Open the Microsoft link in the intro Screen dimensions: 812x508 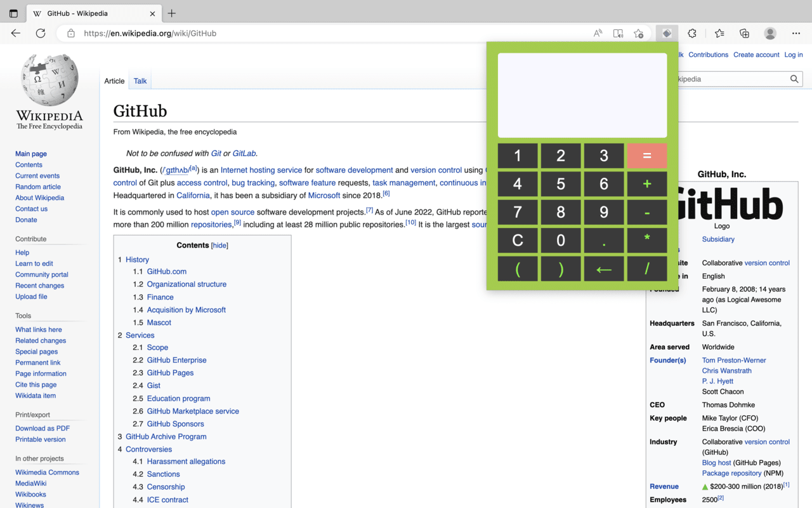click(324, 196)
